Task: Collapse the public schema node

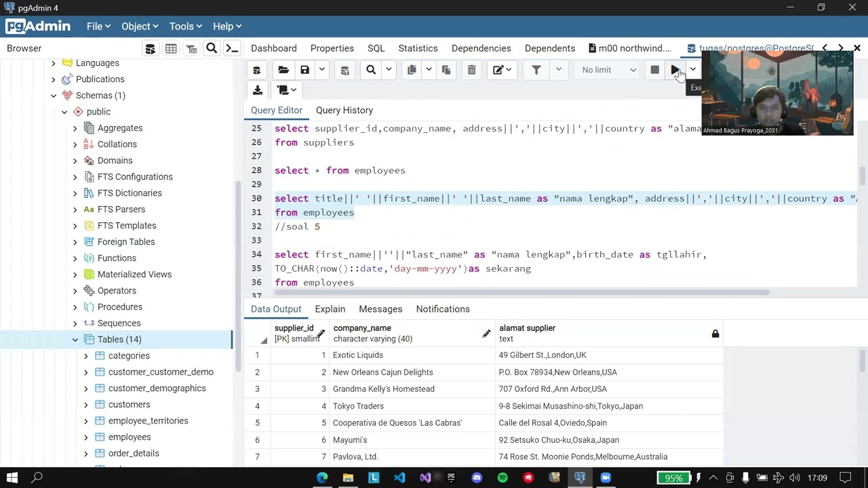Action: point(64,112)
